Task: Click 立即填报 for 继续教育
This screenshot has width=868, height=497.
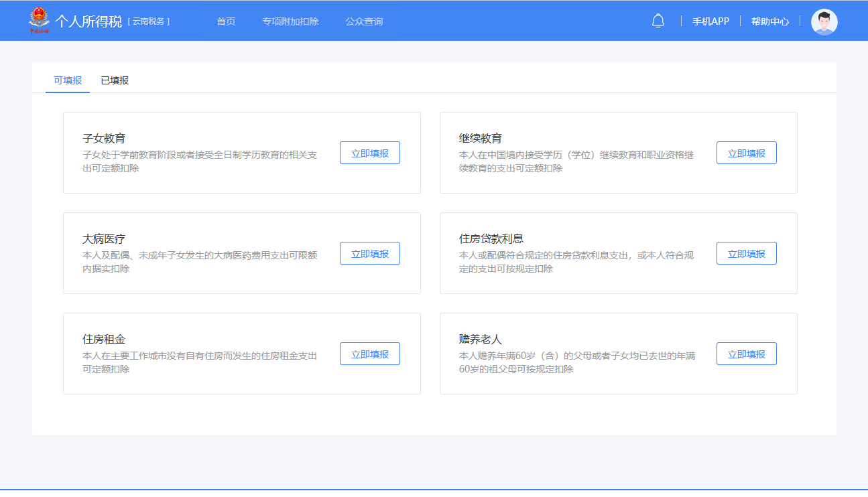Action: [x=746, y=153]
